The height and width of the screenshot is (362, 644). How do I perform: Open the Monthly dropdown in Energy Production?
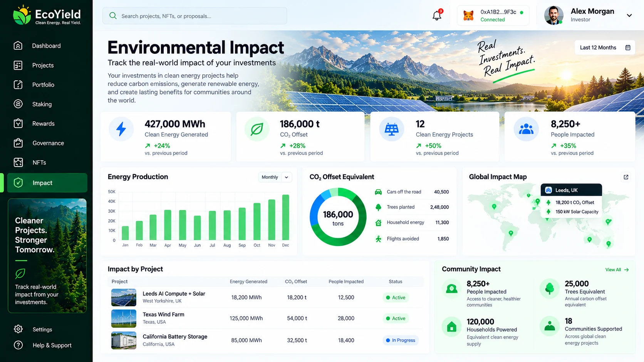[x=275, y=177]
